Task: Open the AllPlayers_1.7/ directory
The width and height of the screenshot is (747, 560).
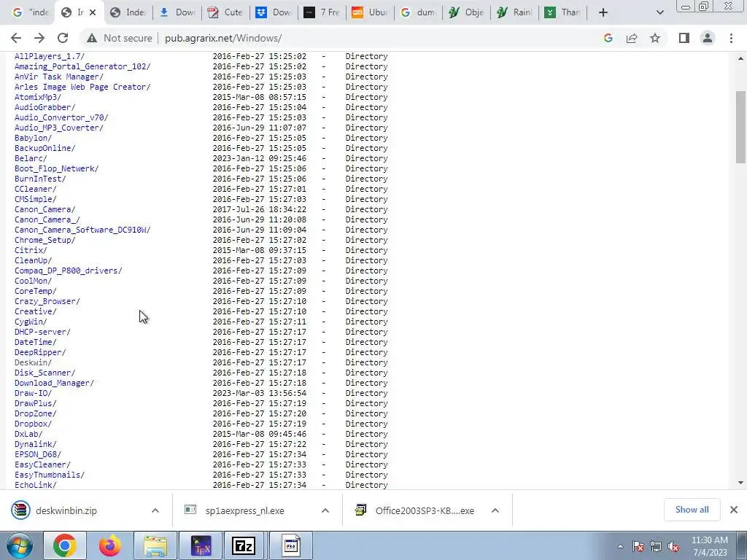Action: 50,56
